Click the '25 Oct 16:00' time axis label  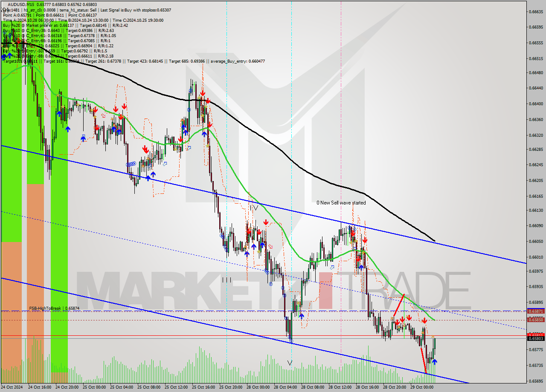[x=204, y=387]
